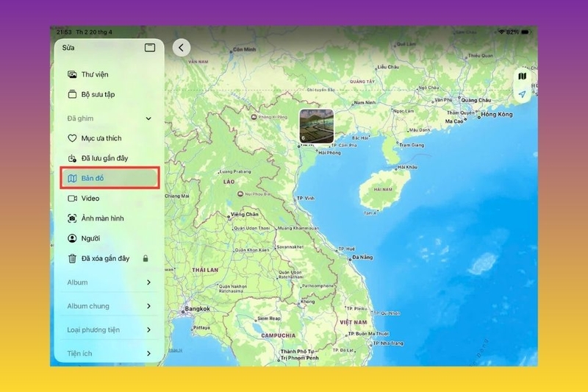This screenshot has width=588, height=392.
Task: Click the HẢI NAM island label
Action: point(383,190)
